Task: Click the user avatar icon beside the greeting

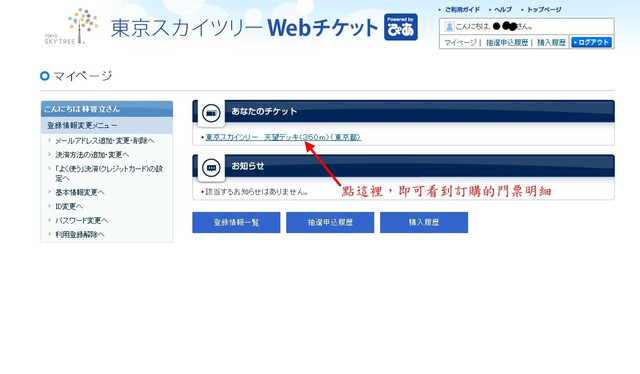Action: point(449,27)
